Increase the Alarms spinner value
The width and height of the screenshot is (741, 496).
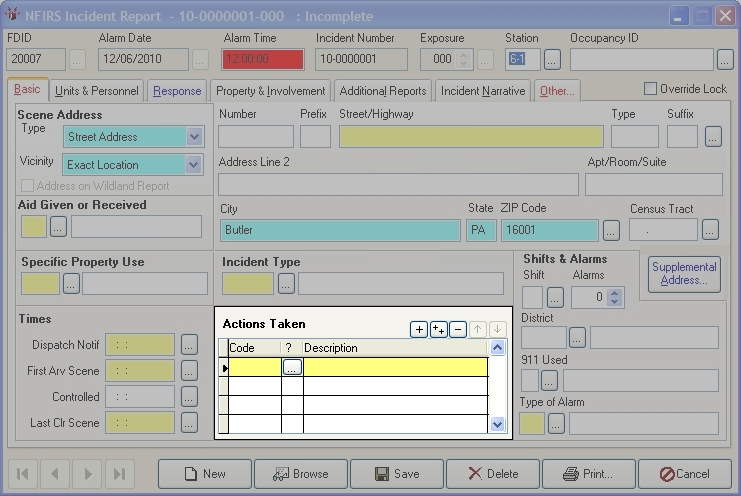[617, 292]
